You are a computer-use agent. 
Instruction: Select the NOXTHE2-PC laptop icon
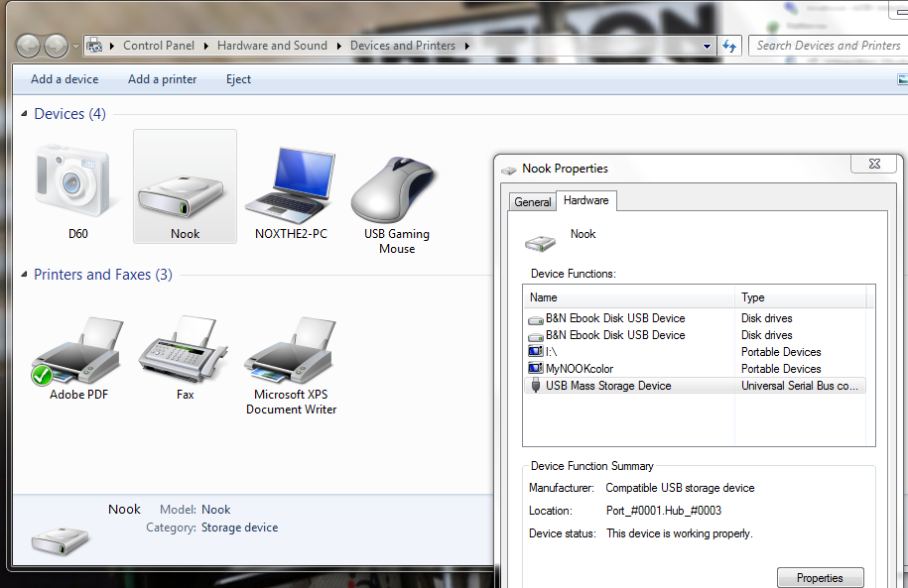click(290, 185)
